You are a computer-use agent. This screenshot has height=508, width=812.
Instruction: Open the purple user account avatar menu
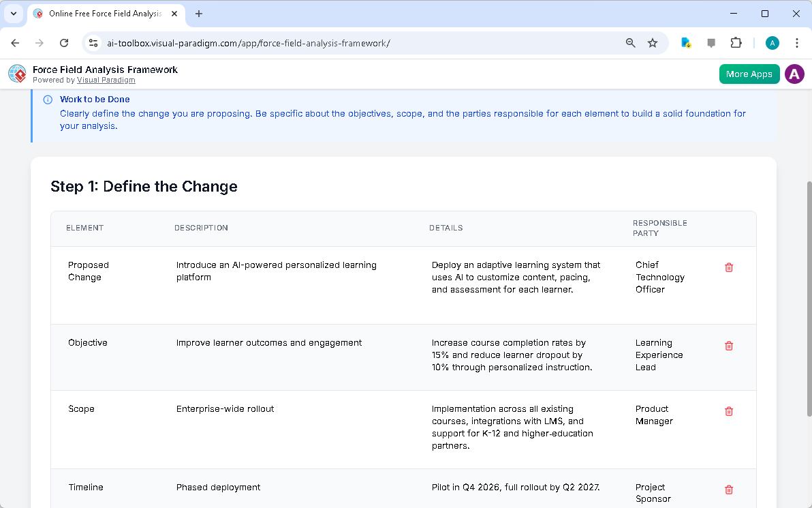(794, 74)
